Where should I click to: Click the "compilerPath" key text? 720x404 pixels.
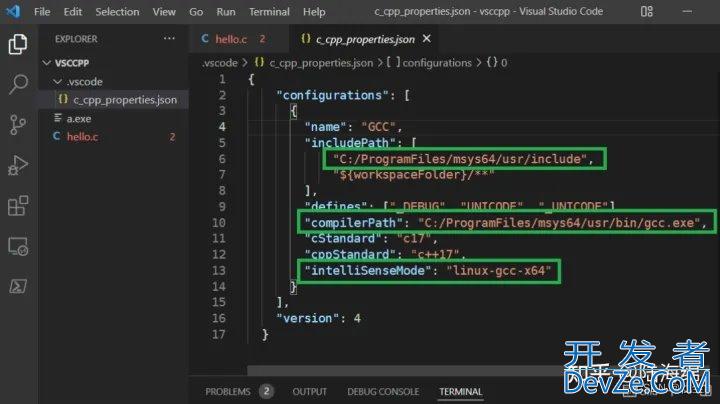tap(354, 223)
